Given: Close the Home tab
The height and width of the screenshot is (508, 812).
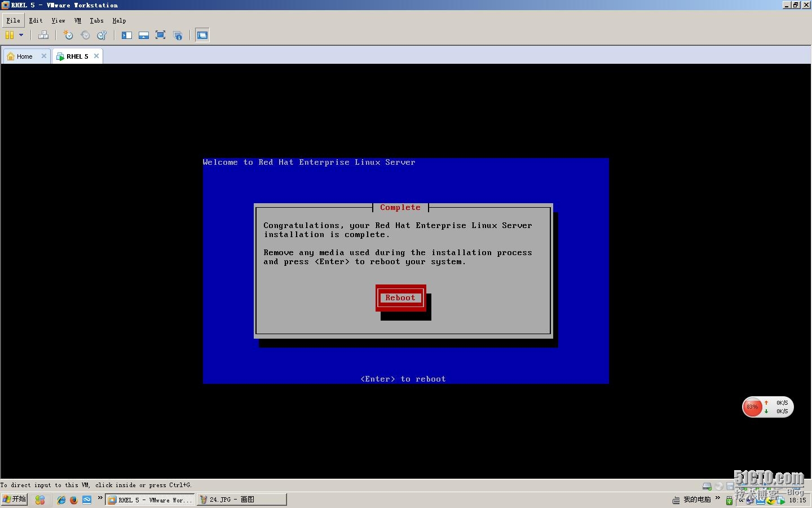Looking at the screenshot, I should [x=44, y=56].
